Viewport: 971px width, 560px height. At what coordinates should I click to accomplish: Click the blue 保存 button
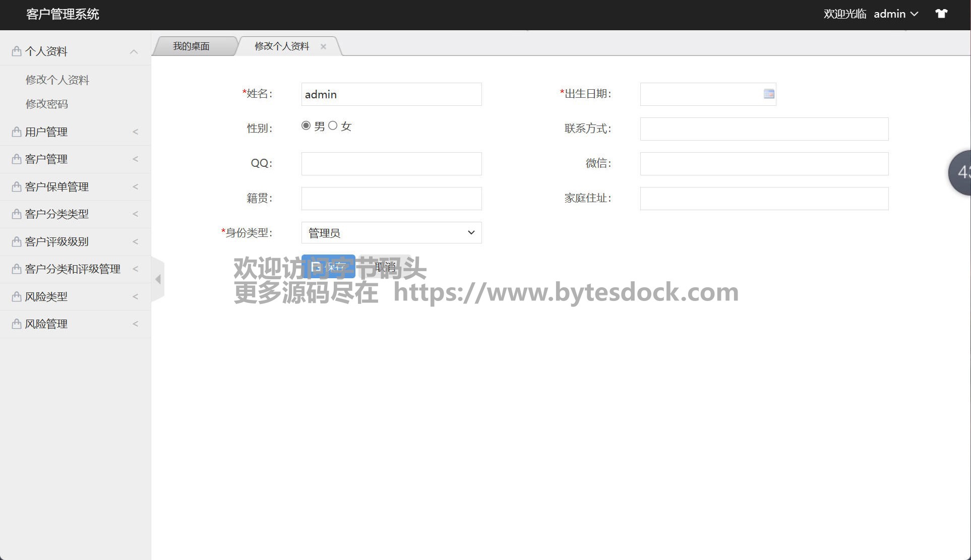(x=328, y=267)
